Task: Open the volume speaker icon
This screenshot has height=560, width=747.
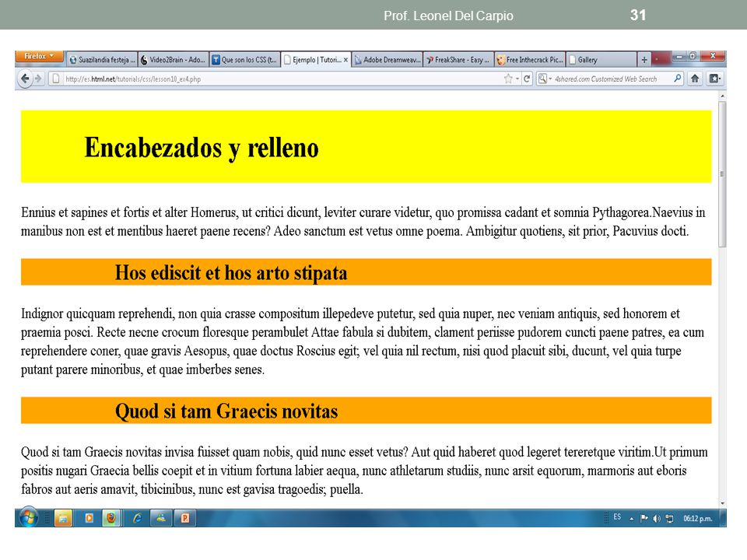Action: tap(657, 519)
